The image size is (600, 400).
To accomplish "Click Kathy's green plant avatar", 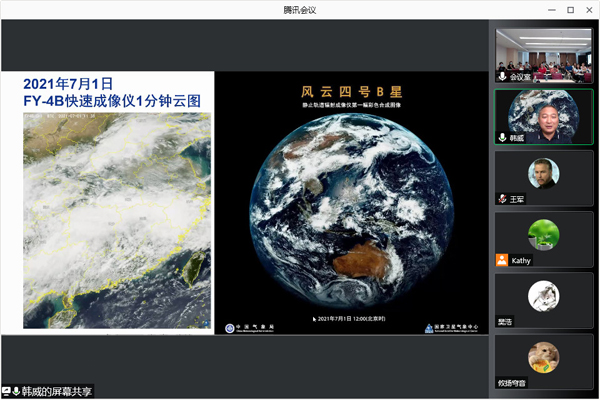I will (543, 235).
